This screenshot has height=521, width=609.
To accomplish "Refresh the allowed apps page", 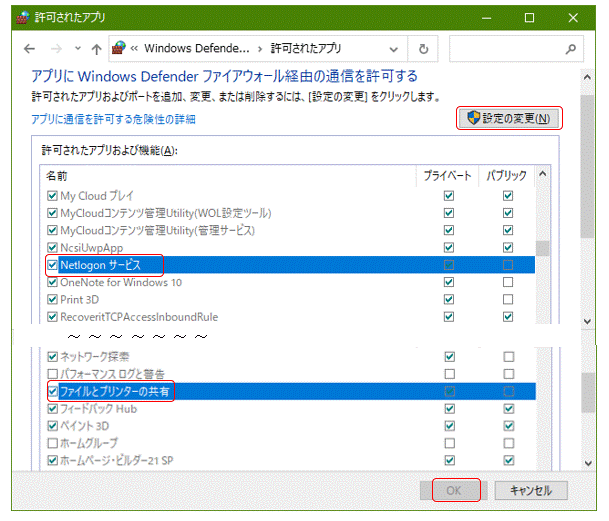I will [423, 49].
